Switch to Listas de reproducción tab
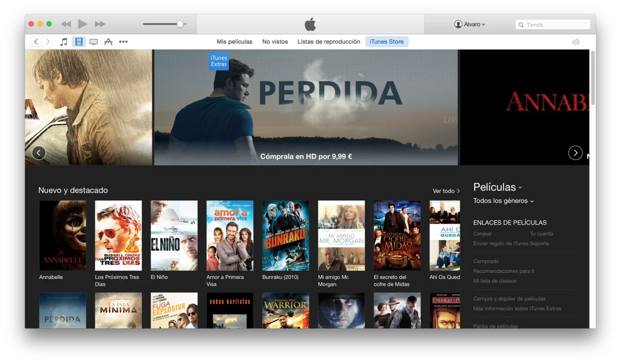This screenshot has width=621, height=364. (329, 41)
